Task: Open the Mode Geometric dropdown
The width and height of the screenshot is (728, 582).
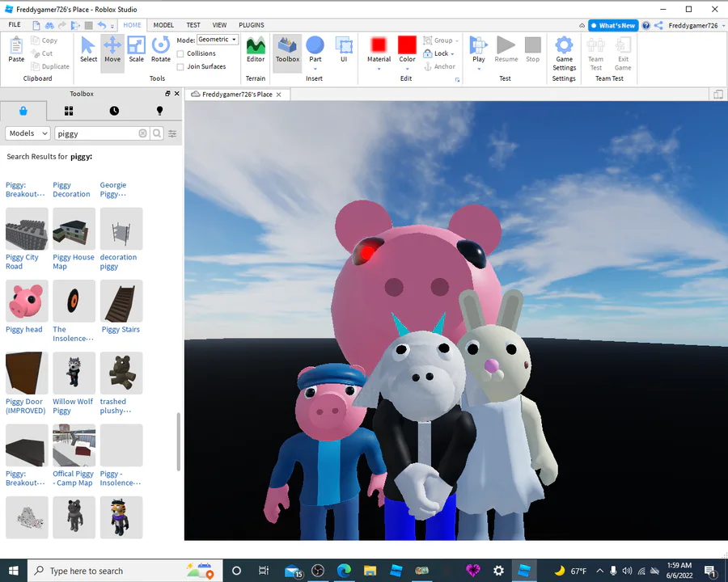Action: (x=218, y=40)
